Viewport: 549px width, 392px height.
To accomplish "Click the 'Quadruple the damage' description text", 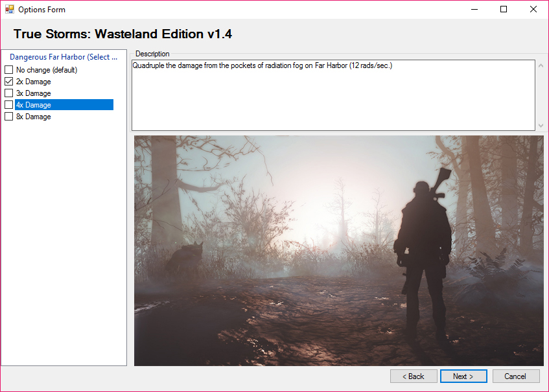I will [263, 65].
